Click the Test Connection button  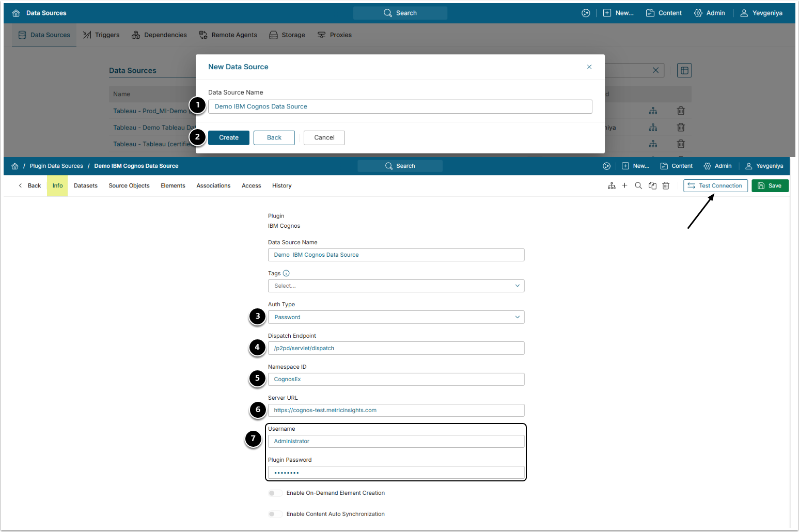(715, 186)
